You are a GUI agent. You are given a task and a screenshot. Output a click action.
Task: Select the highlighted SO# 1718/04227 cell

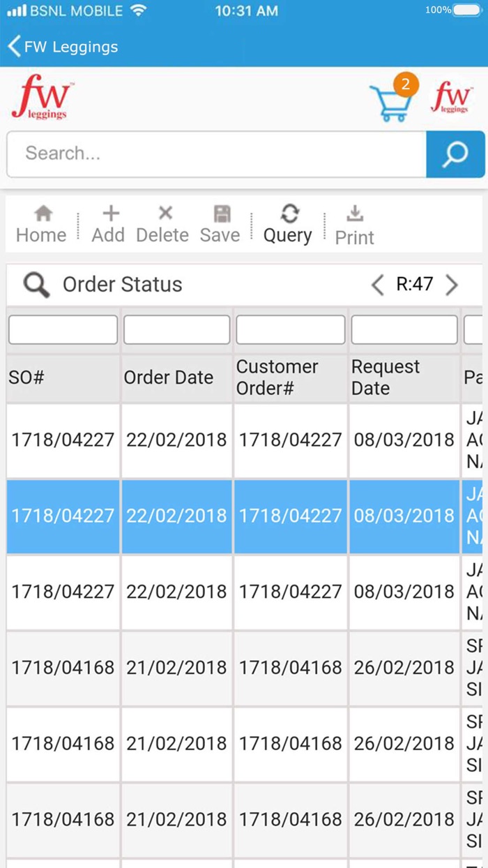[63, 516]
